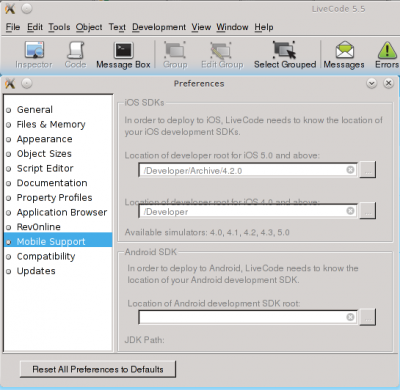This screenshot has height=390, width=400.
Task: Open the Development menu
Action: (x=159, y=27)
